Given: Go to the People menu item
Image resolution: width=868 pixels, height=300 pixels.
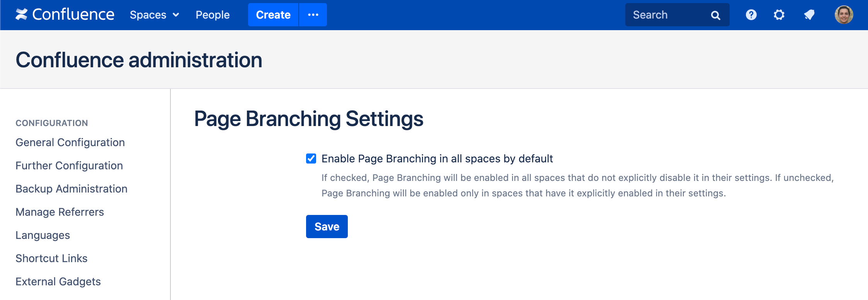Looking at the screenshot, I should pos(213,15).
